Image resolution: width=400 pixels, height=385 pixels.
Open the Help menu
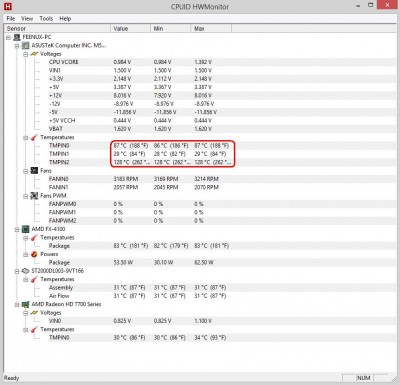click(65, 19)
